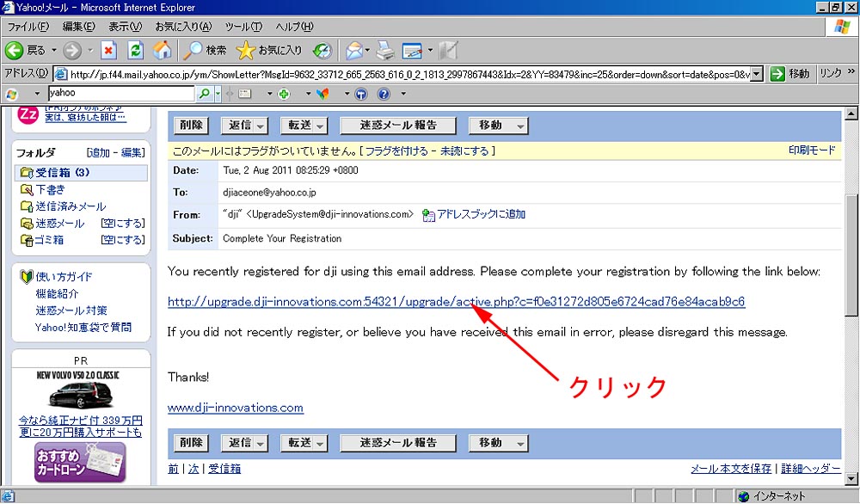Open the ツール(T) menu
The image size is (860, 504).
point(243,28)
